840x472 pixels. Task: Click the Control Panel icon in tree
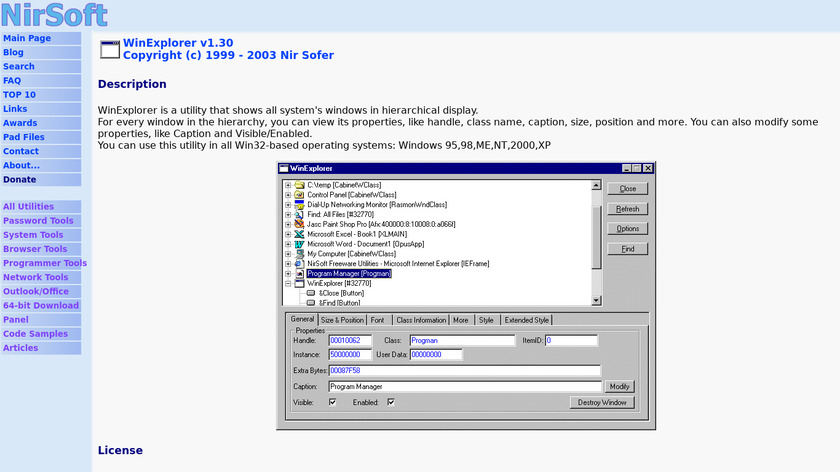click(299, 195)
